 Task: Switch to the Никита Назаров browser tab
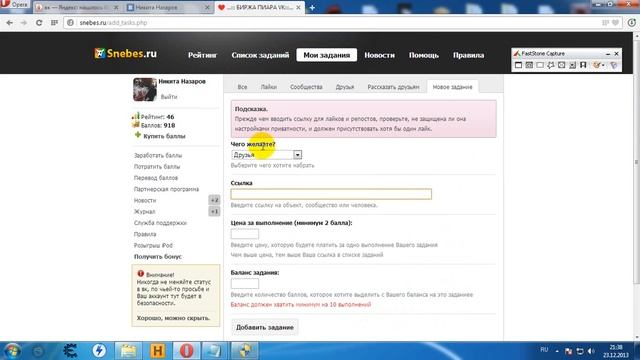click(169, 7)
